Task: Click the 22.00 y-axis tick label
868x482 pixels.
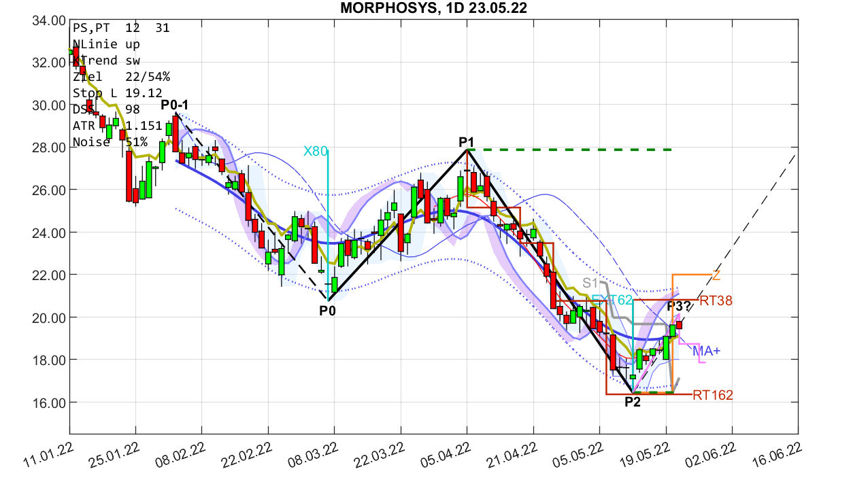Action: tap(48, 275)
